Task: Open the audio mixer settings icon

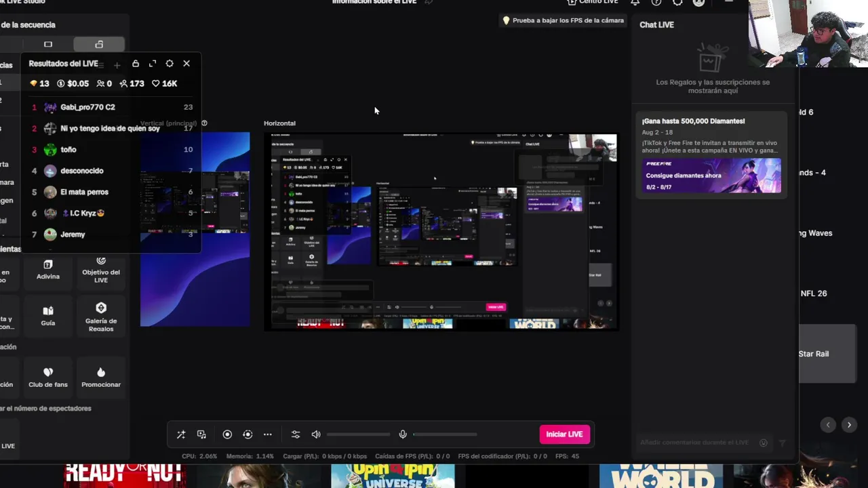Action: 296,434
